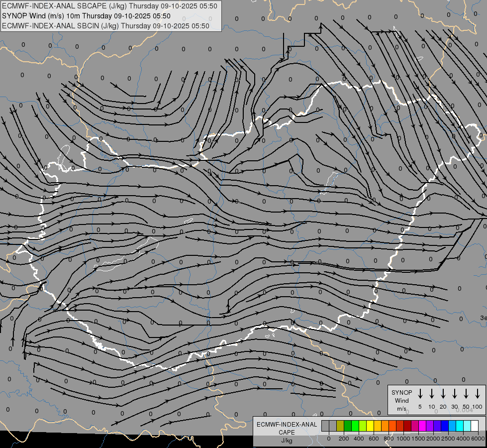
Task: Pick the pale cyan swatch after 4000
Action: point(467,426)
